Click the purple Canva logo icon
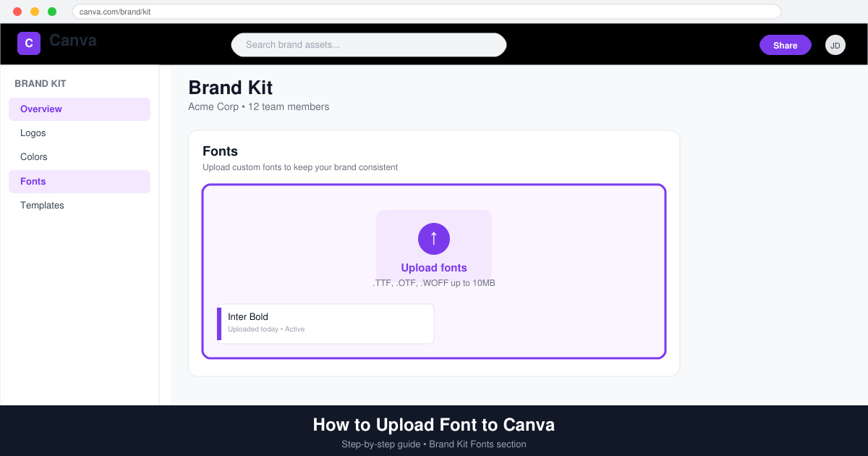This screenshot has height=456, width=868. point(29,43)
